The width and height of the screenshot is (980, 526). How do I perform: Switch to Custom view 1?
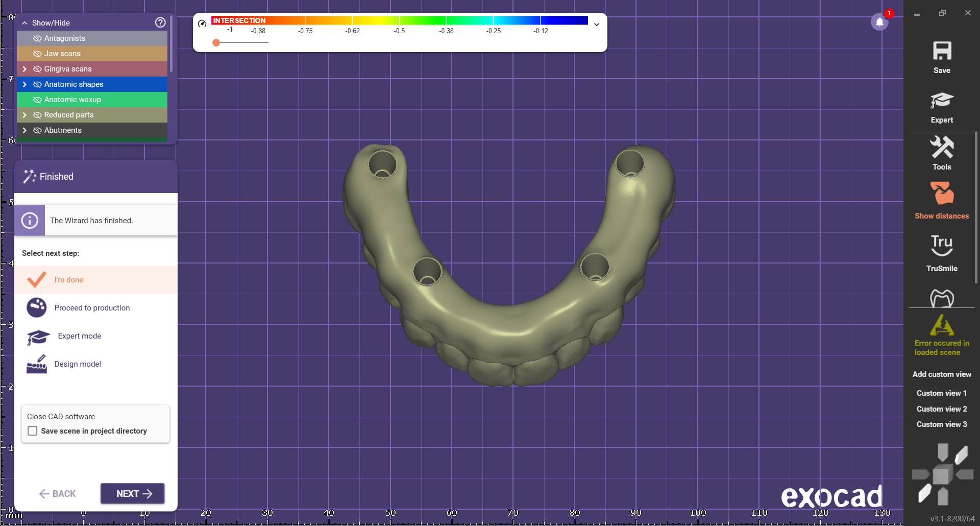942,393
